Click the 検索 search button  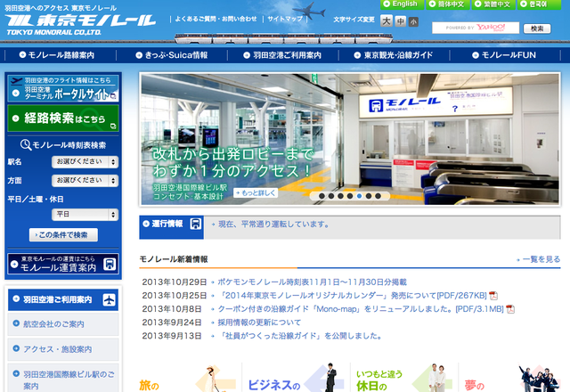[537, 29]
